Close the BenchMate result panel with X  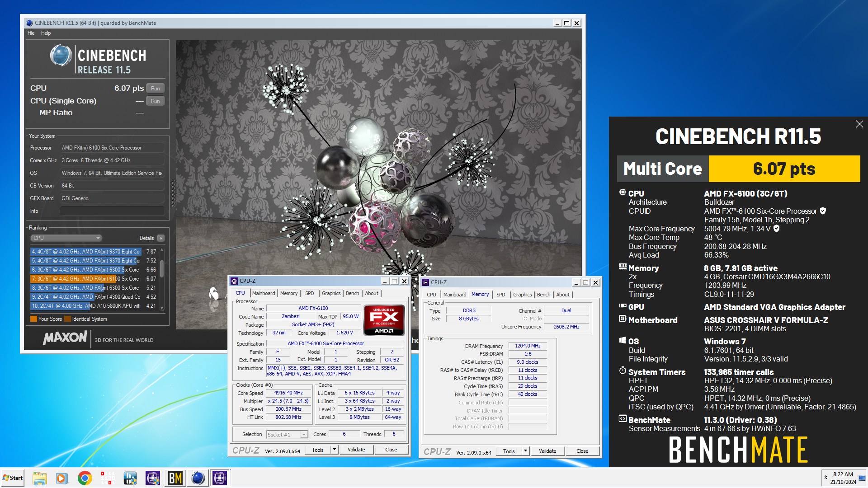click(859, 124)
